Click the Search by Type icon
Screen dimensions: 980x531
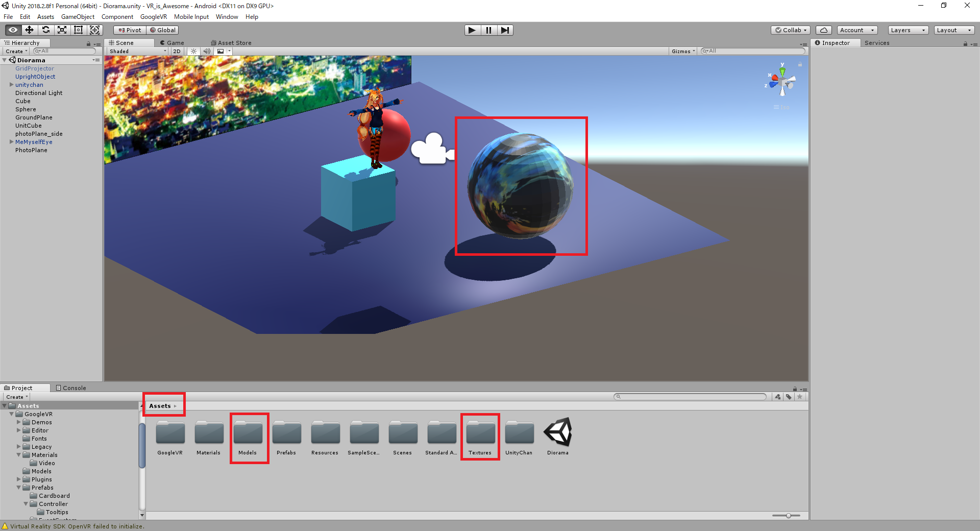tap(777, 397)
